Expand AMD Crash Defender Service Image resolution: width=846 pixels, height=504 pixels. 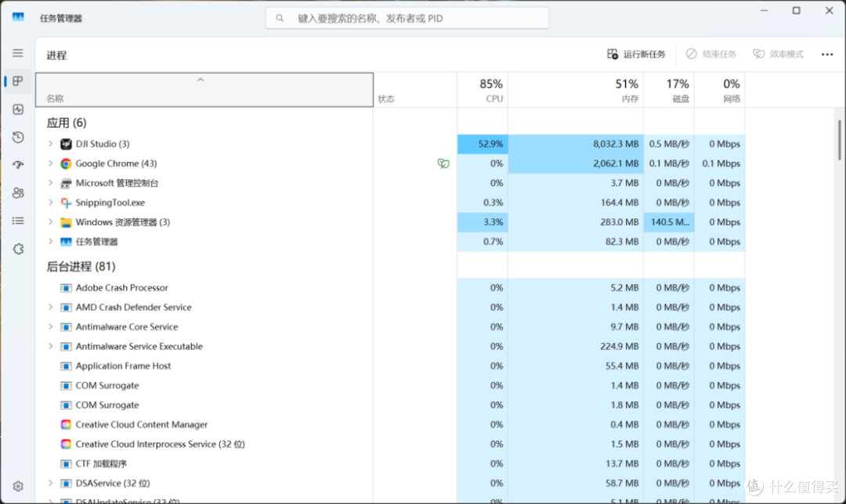coord(50,308)
